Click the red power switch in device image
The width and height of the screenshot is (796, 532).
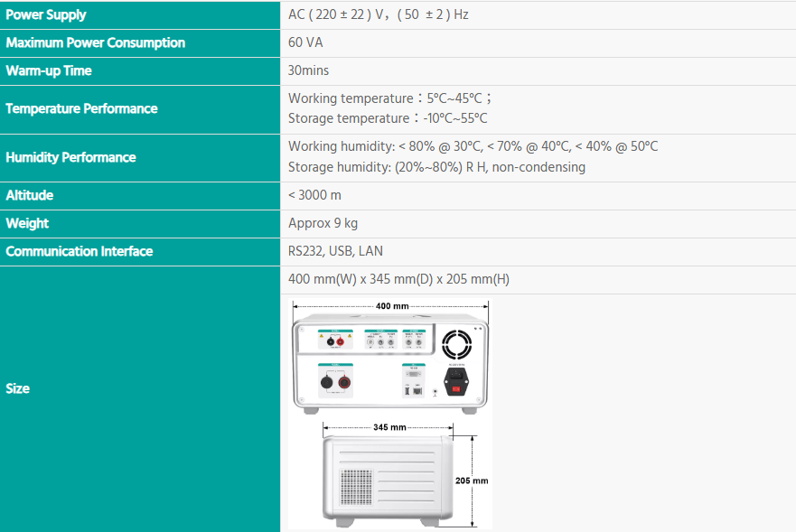(x=456, y=391)
